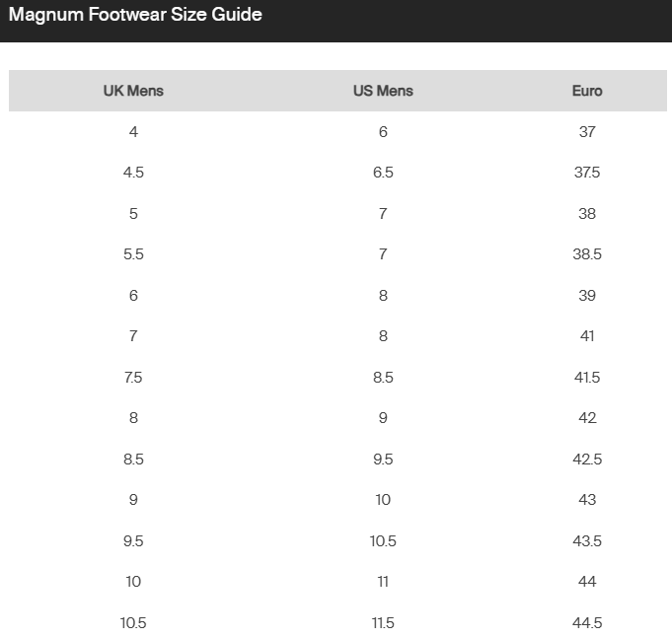Click the Euro 39 cell

pyautogui.click(x=587, y=296)
